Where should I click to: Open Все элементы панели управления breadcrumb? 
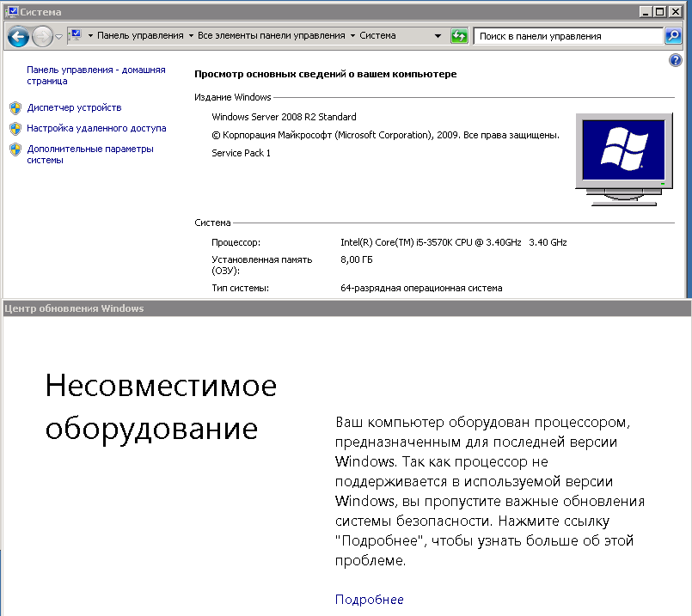(x=272, y=36)
